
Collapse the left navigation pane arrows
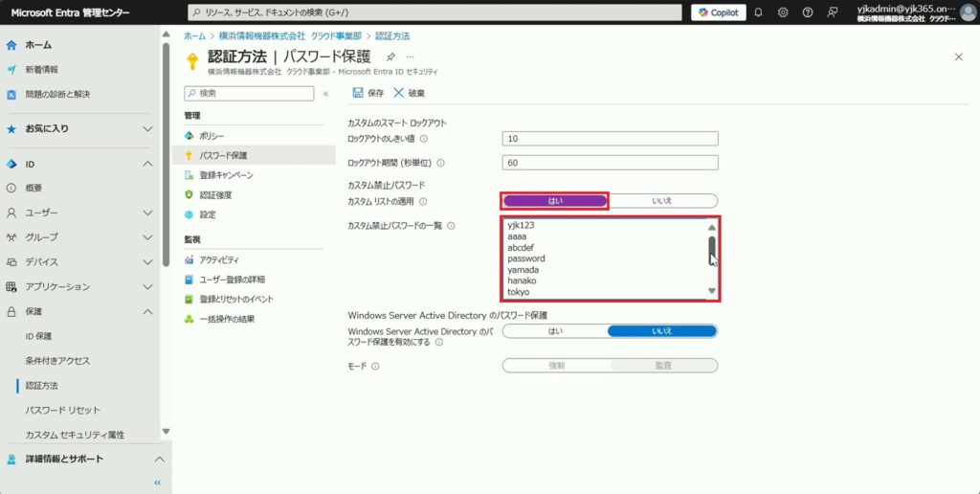click(x=158, y=483)
